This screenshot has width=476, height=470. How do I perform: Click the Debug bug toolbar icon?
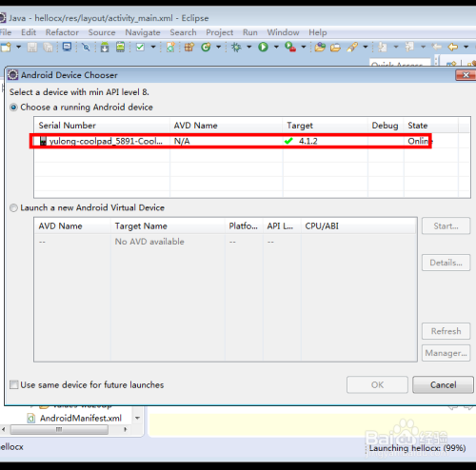pyautogui.click(x=236, y=47)
